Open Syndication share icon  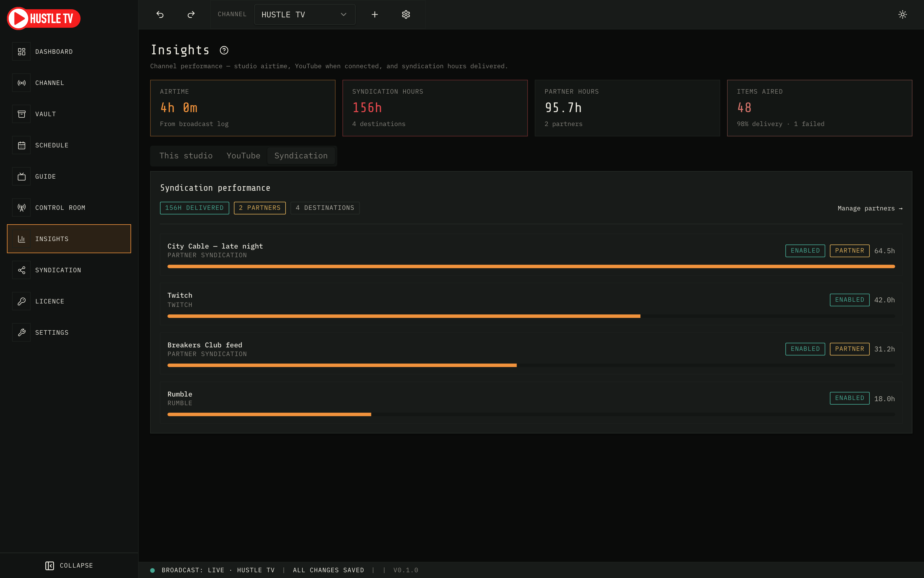(x=21, y=270)
